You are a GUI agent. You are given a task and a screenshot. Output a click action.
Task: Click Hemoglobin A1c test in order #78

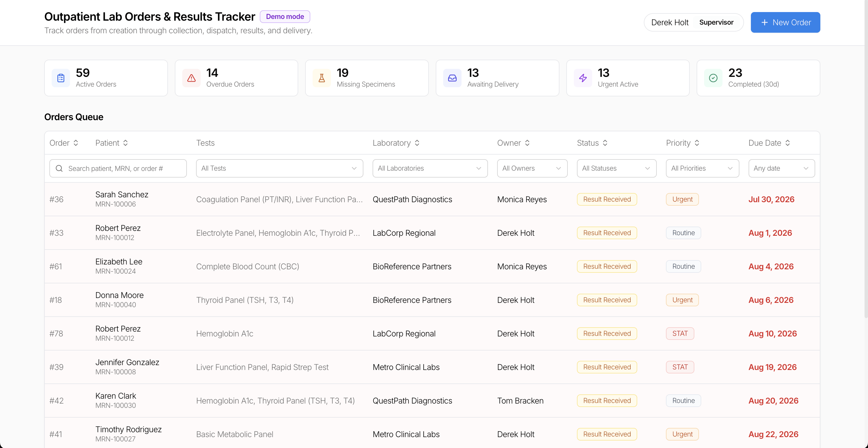click(x=225, y=334)
